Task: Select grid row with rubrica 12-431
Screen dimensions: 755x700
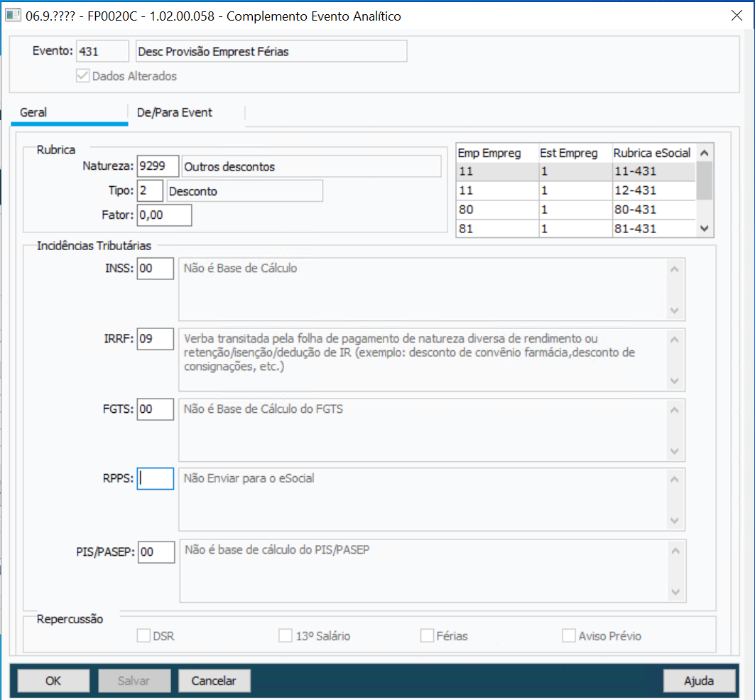Action: [x=576, y=190]
